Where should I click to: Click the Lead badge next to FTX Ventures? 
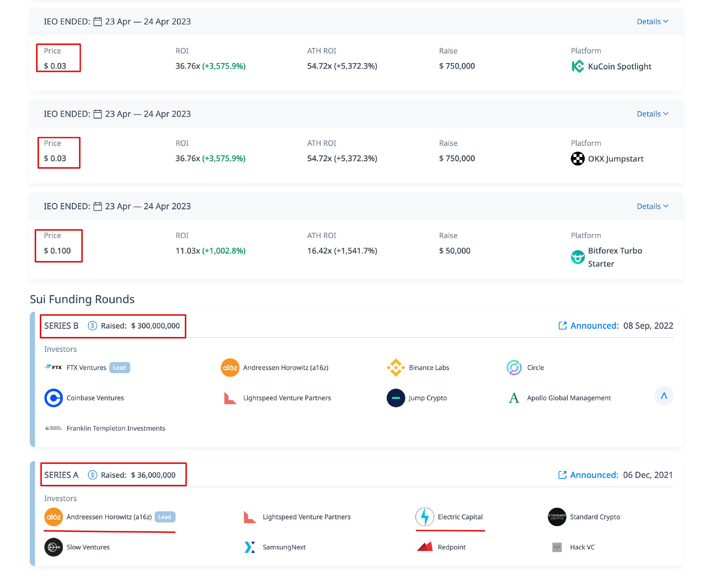tap(119, 367)
